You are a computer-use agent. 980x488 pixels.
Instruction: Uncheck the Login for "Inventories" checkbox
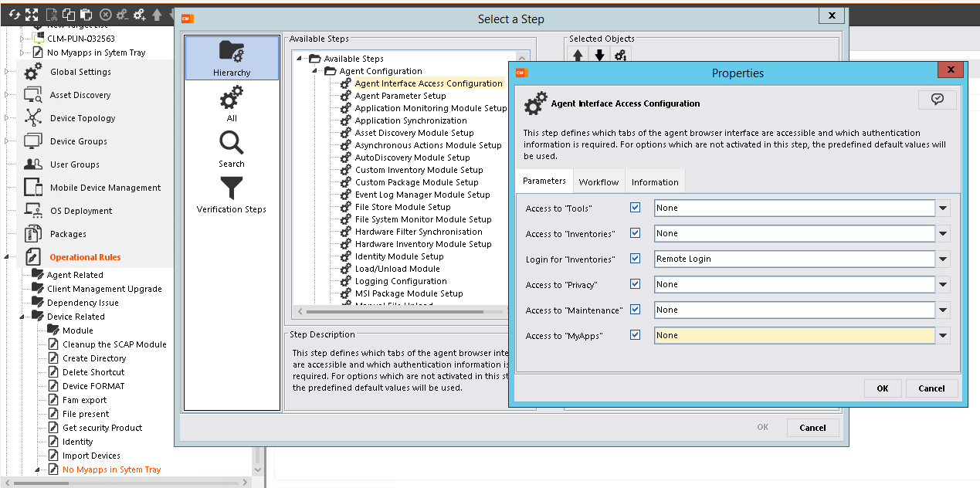(636, 259)
